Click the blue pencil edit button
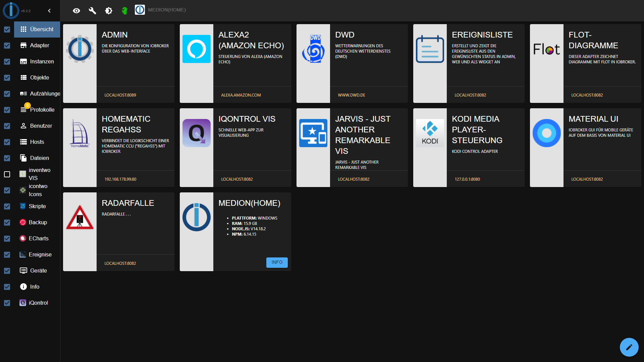Screen dimensions: 644x362 pyautogui.click(x=629, y=347)
